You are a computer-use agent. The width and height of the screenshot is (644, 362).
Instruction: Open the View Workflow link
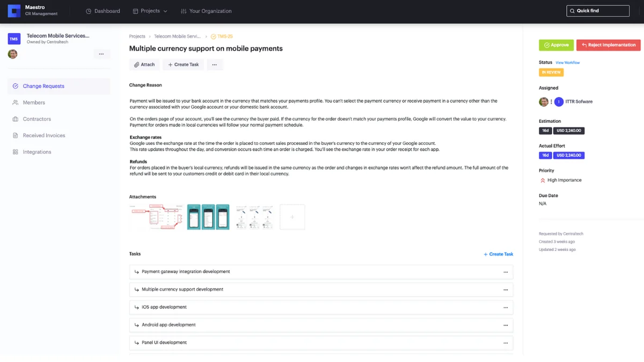click(x=568, y=63)
